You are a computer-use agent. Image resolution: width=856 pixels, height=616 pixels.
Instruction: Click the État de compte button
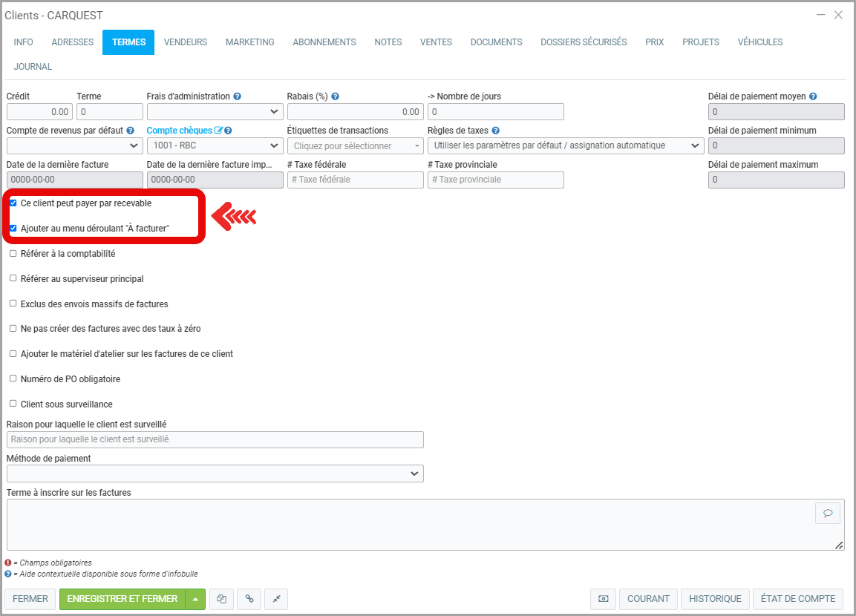pos(797,599)
